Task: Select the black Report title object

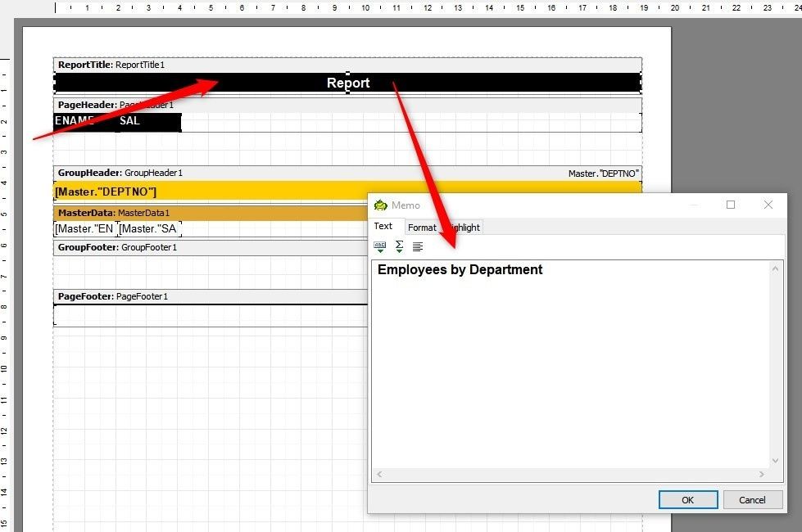Action: tap(347, 82)
